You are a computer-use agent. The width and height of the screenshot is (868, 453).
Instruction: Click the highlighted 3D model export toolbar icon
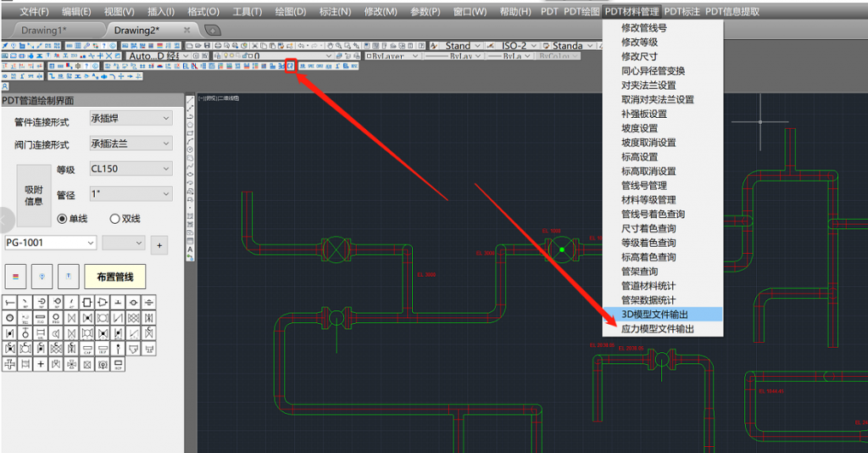290,65
